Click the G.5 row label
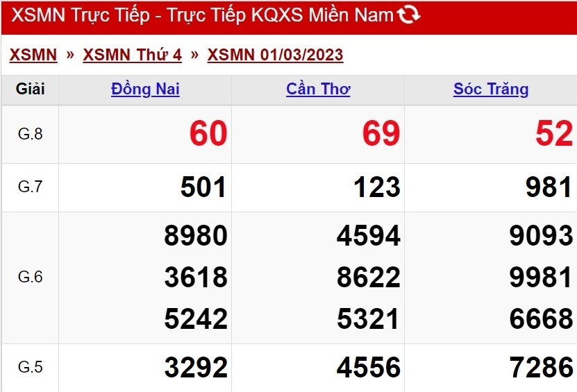The height and width of the screenshot is (392, 577). click(x=30, y=367)
